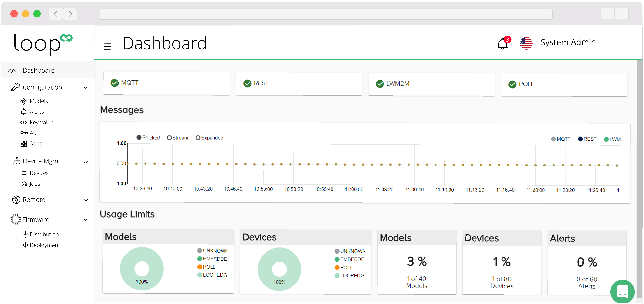Open Models under Configuration
Image resolution: width=644 pixels, height=304 pixels.
(39, 101)
